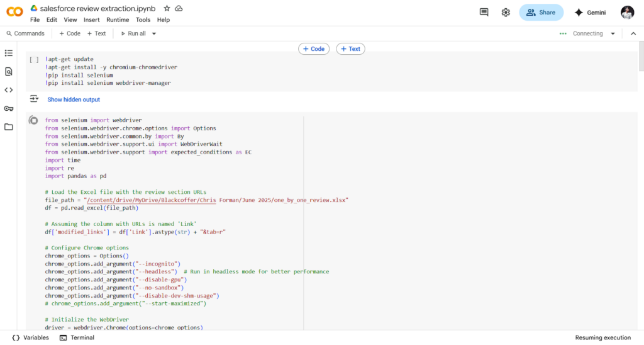The image size is (644, 345).
Task: Open the Terminal panel from status bar
Action: coord(77,337)
